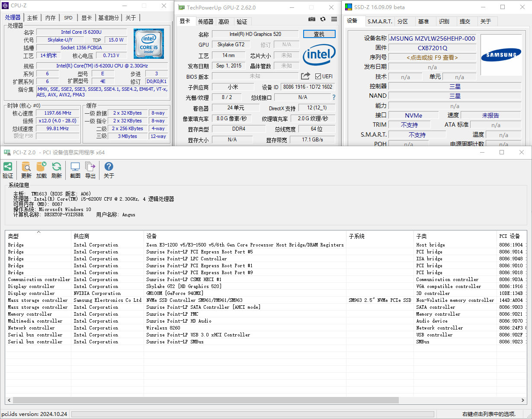Click the GPU-Z refresh arrows icon
Screen dimensions: 532x419
pos(323,19)
